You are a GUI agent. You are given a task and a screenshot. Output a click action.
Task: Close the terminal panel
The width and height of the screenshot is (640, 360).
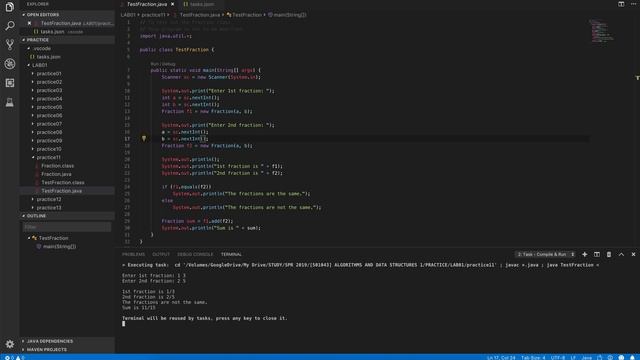(x=633, y=254)
